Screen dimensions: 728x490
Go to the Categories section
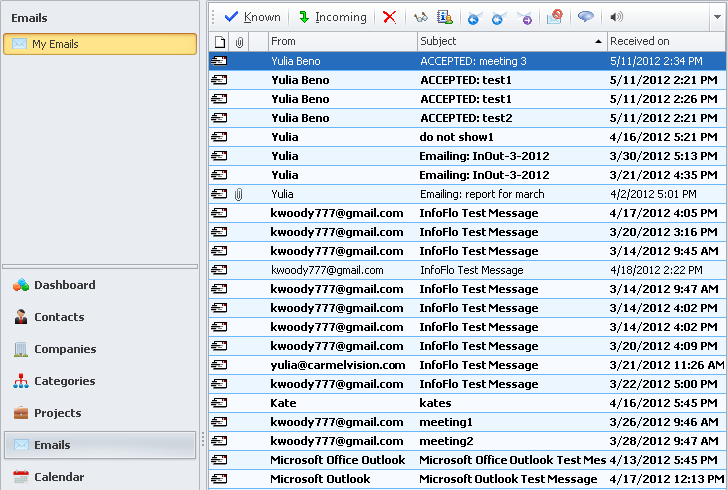click(65, 381)
